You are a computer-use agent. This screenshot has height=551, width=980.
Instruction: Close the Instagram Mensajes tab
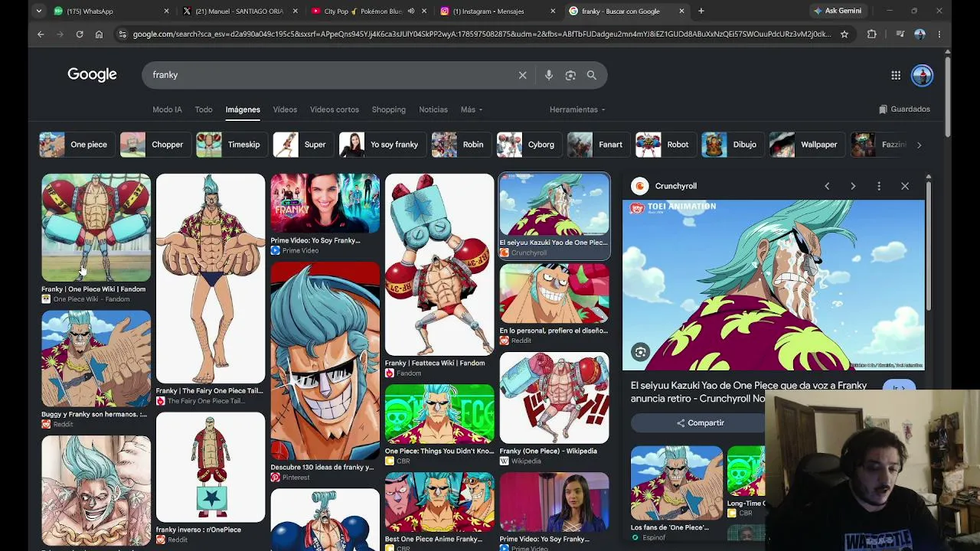[x=553, y=11]
